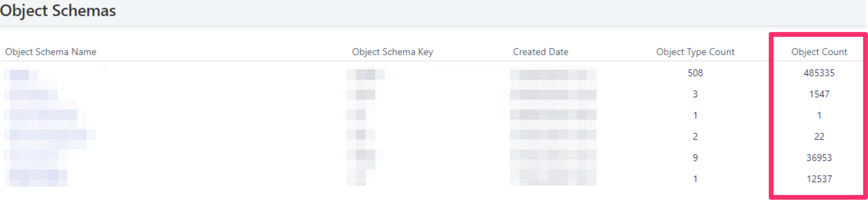Click the Created Date column header
Viewport: 868px width, 214px height.
[540, 52]
